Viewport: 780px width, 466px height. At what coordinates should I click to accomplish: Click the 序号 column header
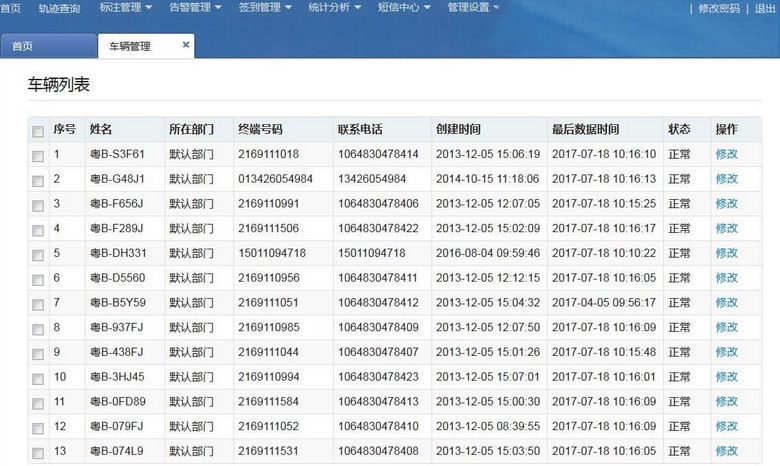(x=65, y=129)
